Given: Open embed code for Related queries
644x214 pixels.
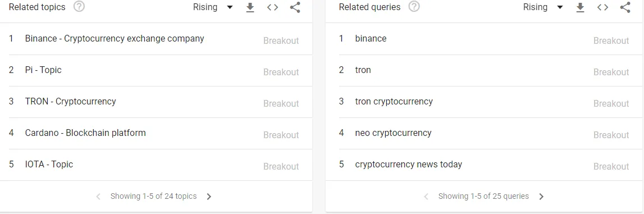Looking at the screenshot, I should click(x=602, y=7).
